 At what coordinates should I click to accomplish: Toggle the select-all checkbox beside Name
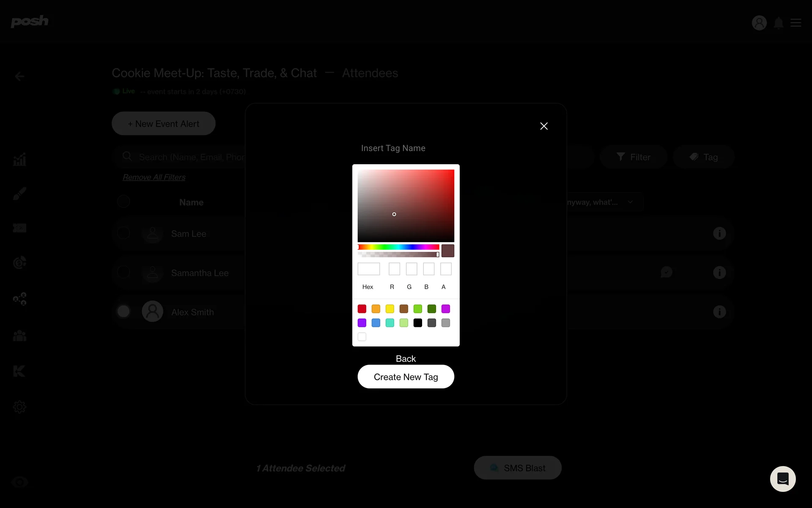[123, 202]
